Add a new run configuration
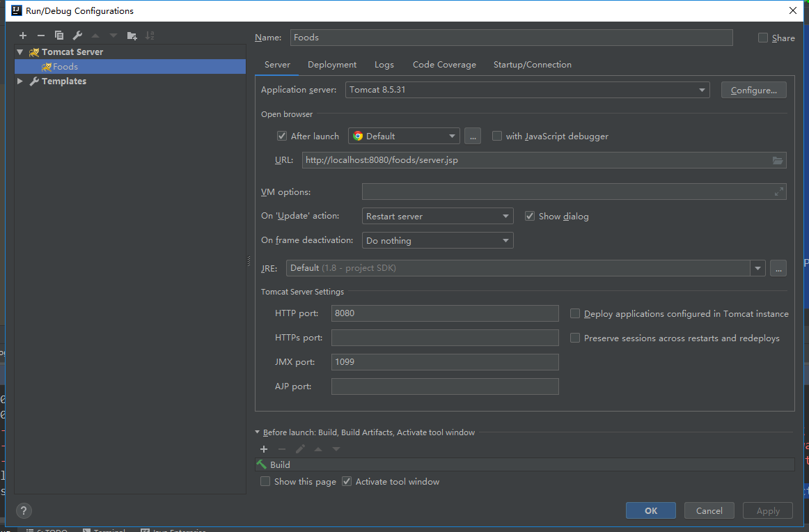 23,36
